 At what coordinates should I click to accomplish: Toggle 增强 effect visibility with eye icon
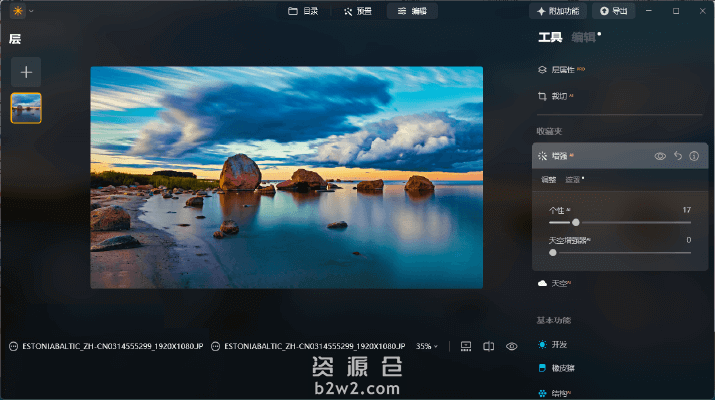click(x=660, y=156)
